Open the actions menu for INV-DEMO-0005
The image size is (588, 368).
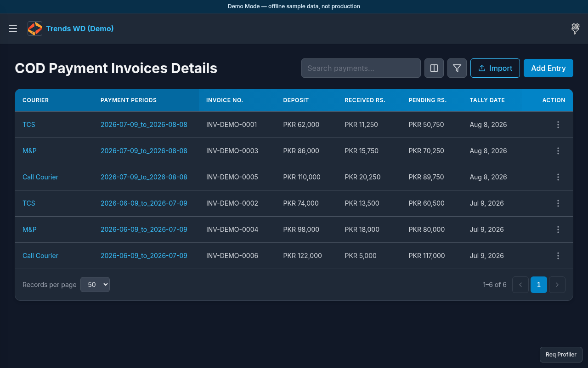[558, 177]
